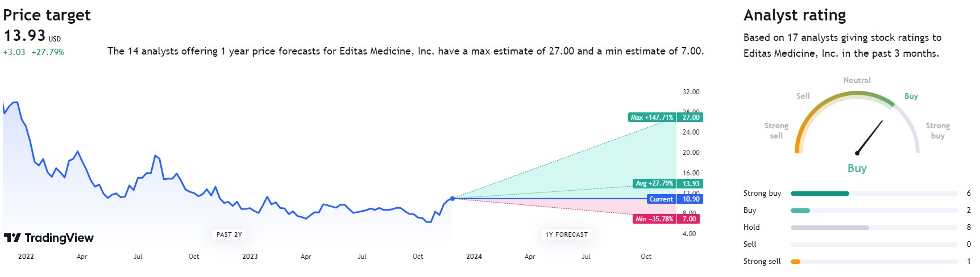Click the Strong sell gauge label

point(776,131)
